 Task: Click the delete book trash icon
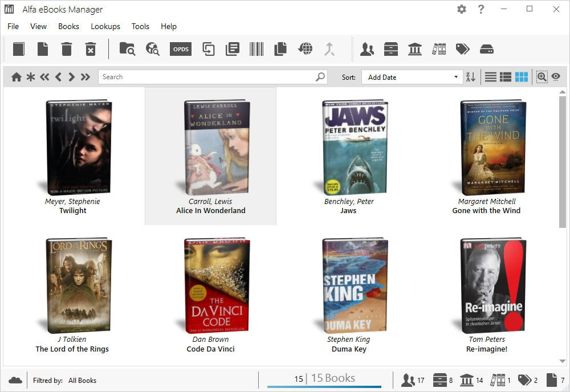click(66, 49)
